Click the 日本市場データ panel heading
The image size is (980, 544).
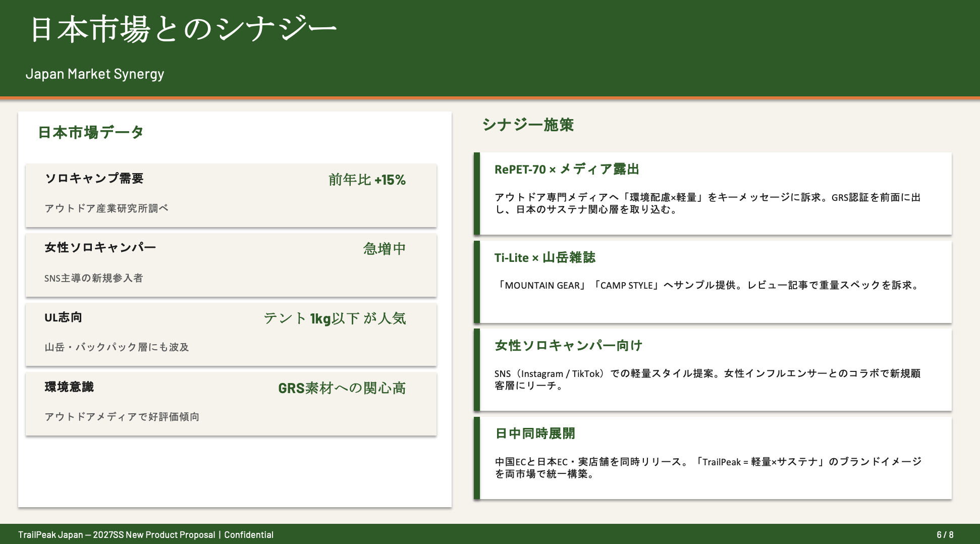[x=91, y=132]
